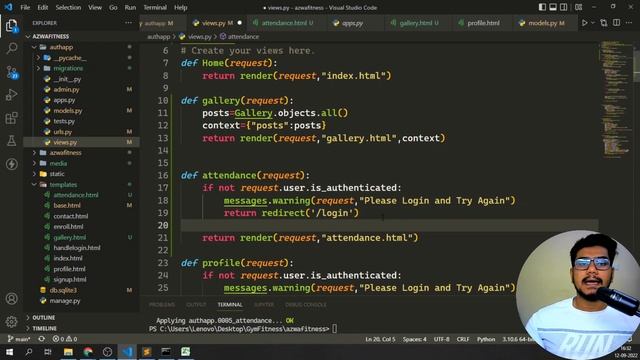Image resolution: width=640 pixels, height=360 pixels.
Task: Open the Testing flask view
Action: [x=11, y=141]
